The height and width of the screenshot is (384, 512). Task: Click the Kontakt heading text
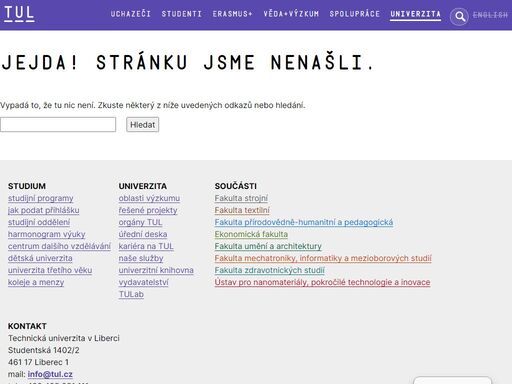pos(27,326)
